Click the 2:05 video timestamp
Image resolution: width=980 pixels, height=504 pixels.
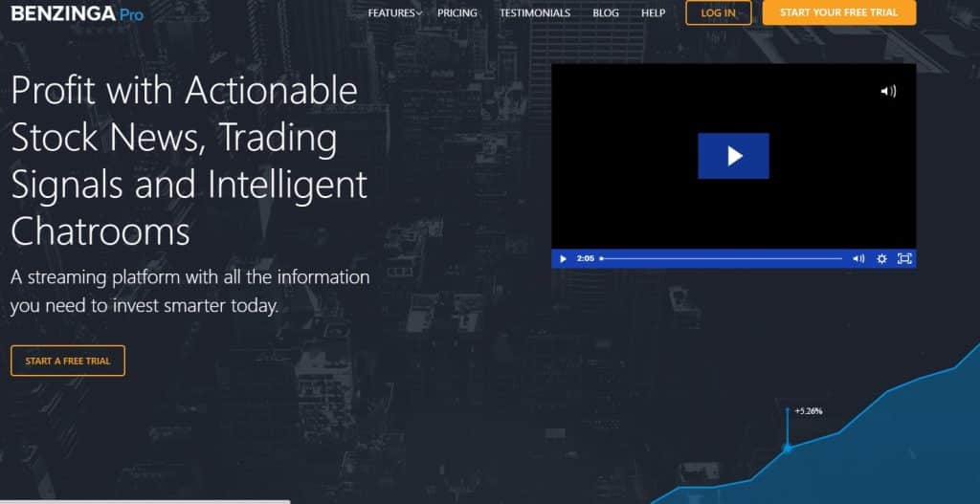586,258
